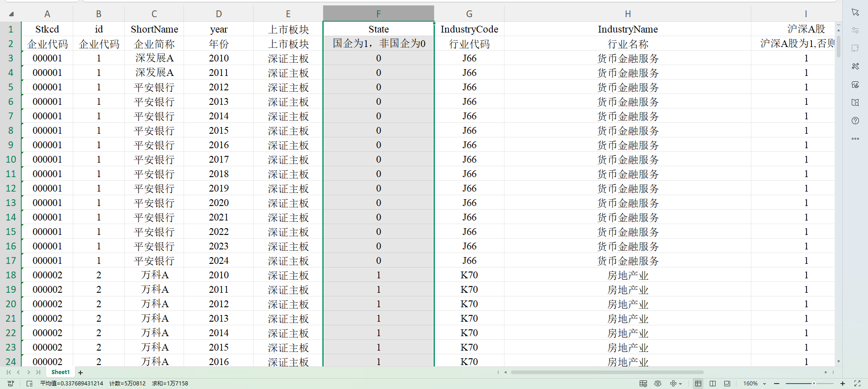Click the select-all corner button
Screen dimensions: 868x389
(x=11, y=14)
